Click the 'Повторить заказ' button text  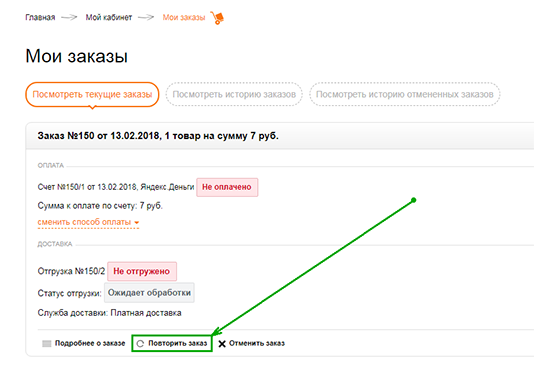(x=178, y=344)
